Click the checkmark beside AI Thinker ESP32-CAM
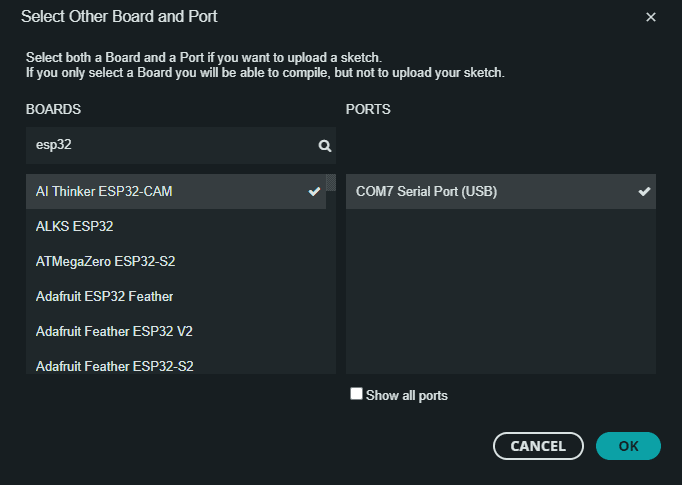682x485 pixels. tap(314, 191)
